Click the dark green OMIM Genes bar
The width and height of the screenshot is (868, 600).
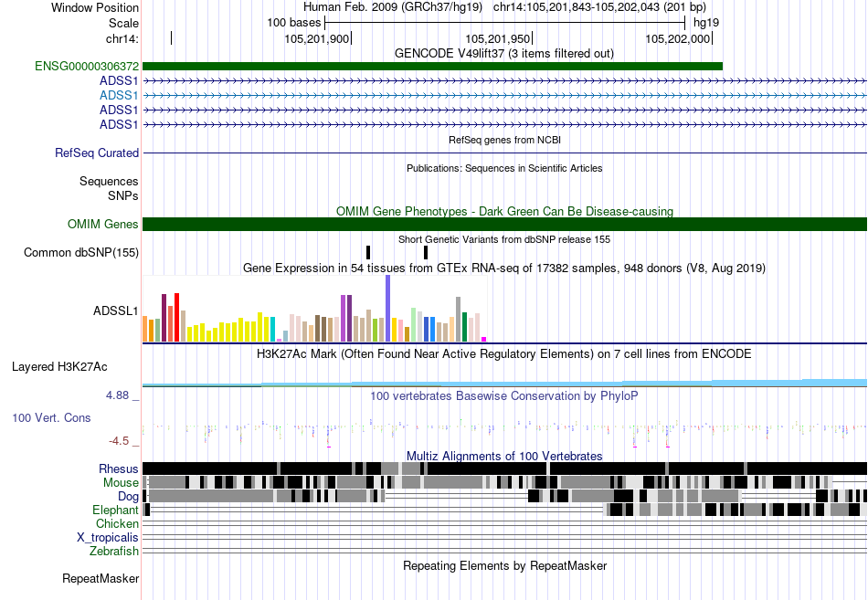(x=504, y=224)
